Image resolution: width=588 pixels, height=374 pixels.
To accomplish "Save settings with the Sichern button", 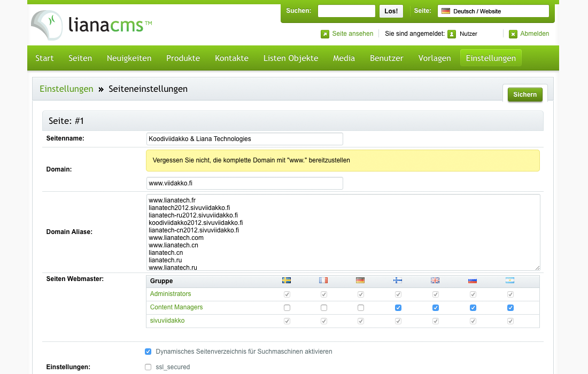I will click(x=525, y=95).
